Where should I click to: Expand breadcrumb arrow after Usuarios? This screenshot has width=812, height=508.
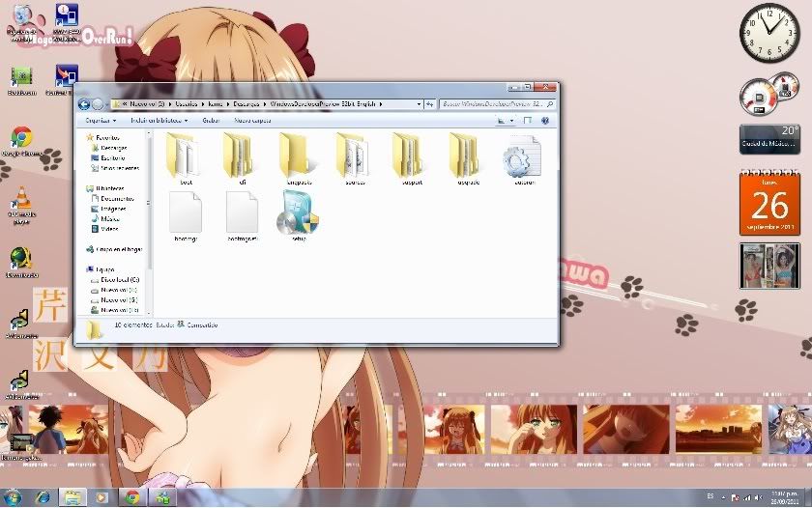pos(203,104)
